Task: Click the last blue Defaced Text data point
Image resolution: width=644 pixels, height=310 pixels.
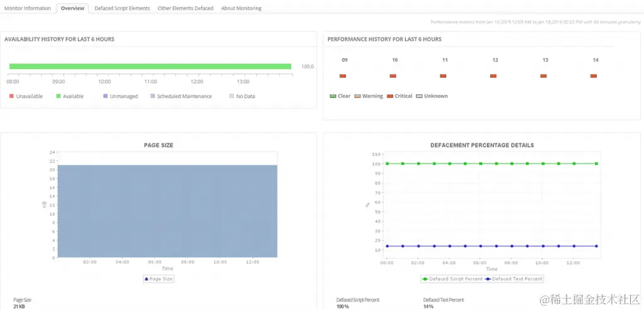Action: coord(596,246)
